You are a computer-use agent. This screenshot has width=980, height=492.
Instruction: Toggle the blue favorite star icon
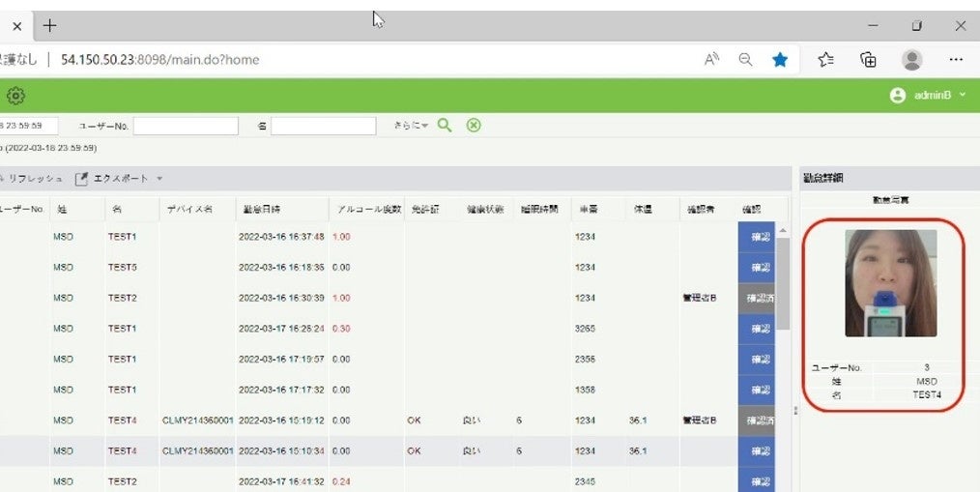tap(779, 59)
